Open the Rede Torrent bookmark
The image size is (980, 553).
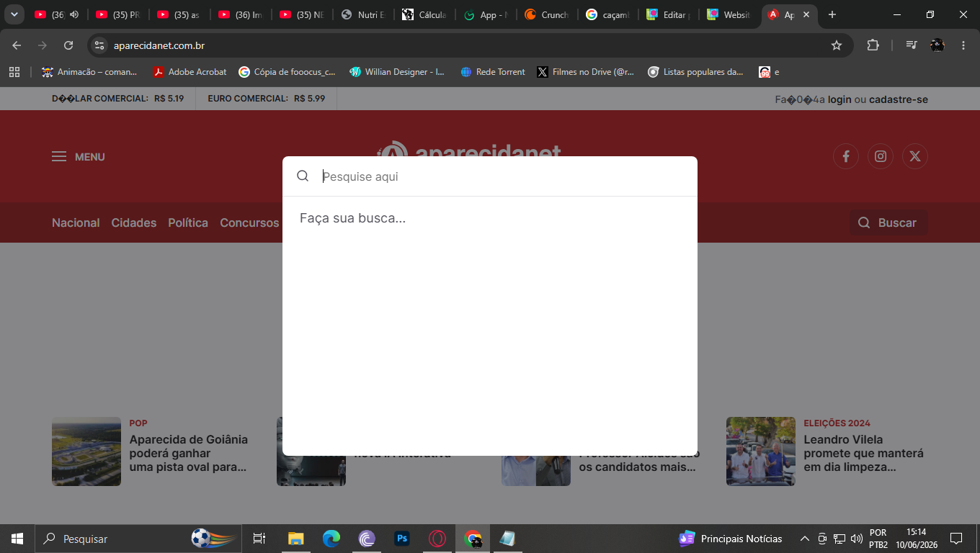pos(493,72)
